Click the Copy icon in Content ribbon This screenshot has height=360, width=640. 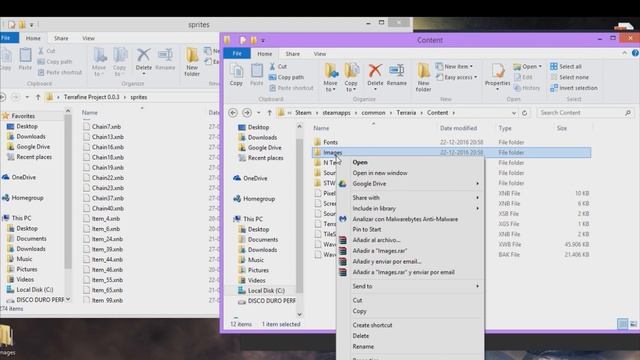pos(236,71)
